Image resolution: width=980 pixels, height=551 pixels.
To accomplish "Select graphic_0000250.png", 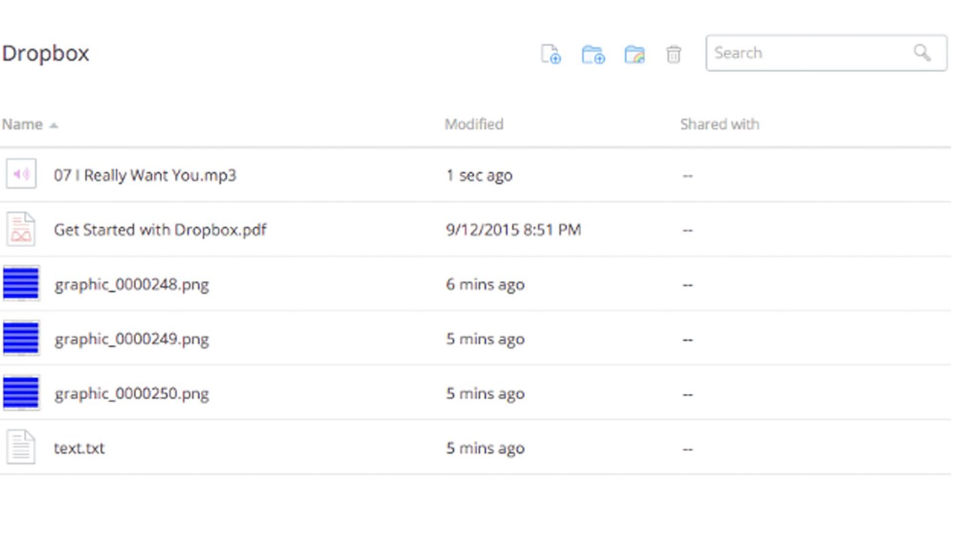I will click(131, 393).
